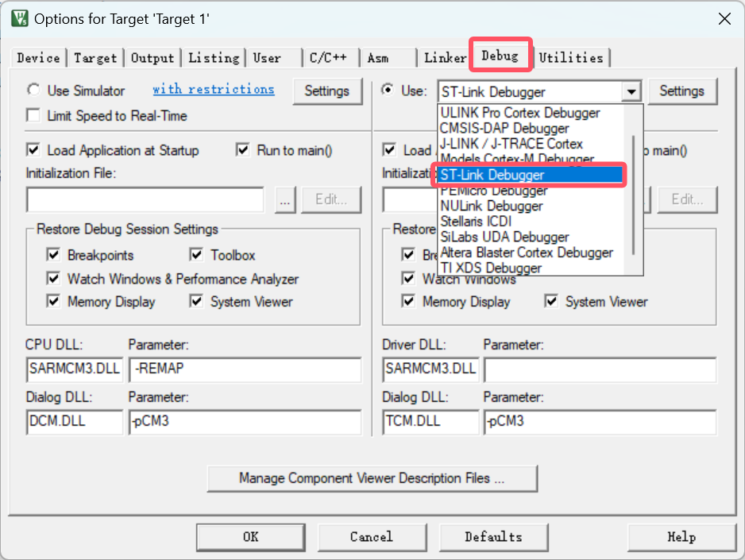The width and height of the screenshot is (745, 560).
Task: Click Settings button next to ST-Link Debugger combo
Action: click(x=681, y=91)
